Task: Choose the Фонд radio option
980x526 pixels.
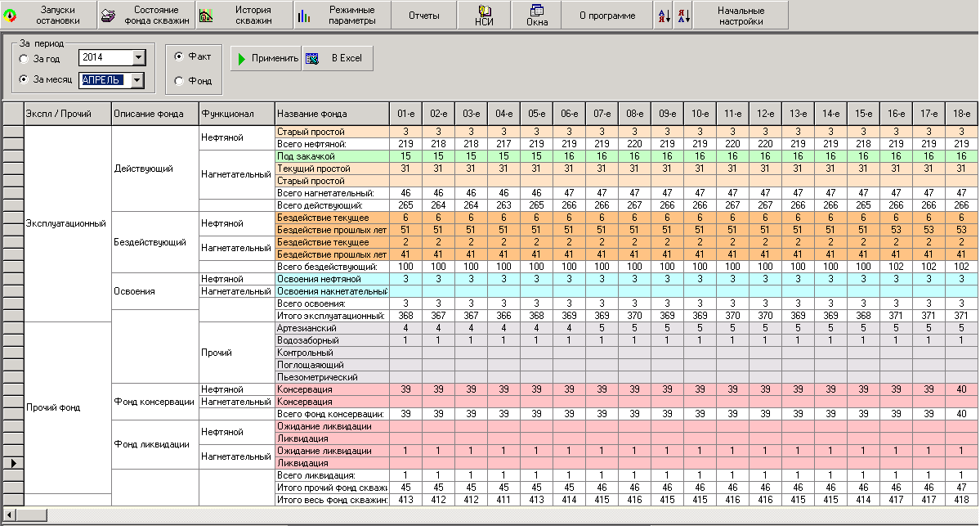Action: pos(179,81)
